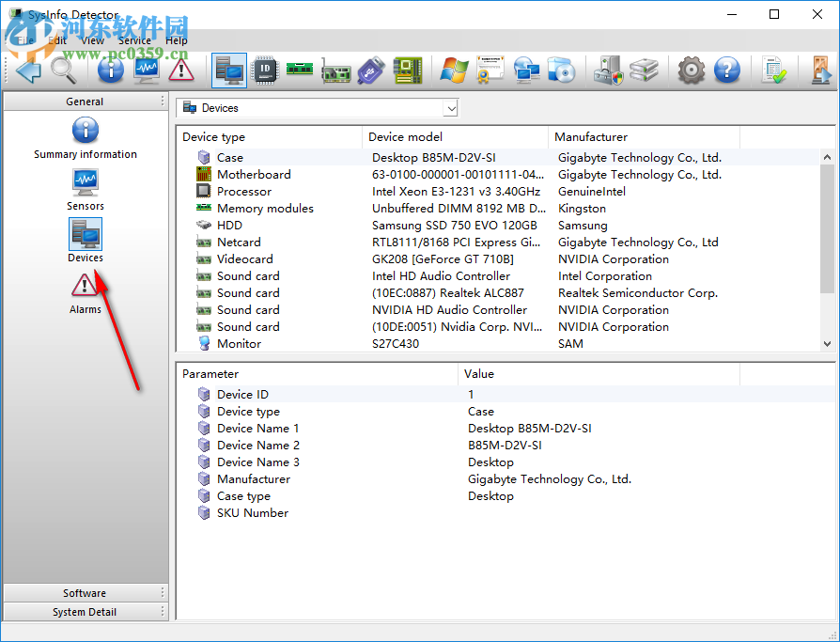Open the Sensors panel from the sidebar
The height and width of the screenshot is (642, 840).
tap(85, 183)
